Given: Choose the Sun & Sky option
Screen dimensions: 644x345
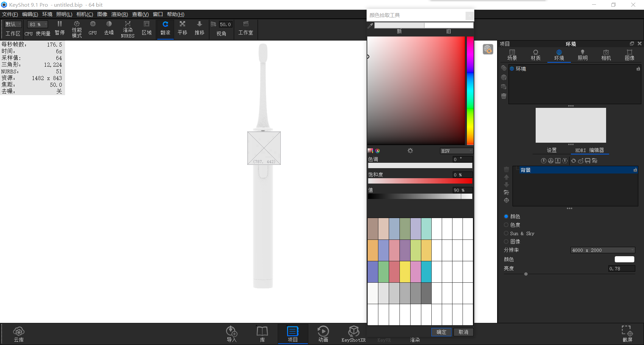Looking at the screenshot, I should (506, 233).
